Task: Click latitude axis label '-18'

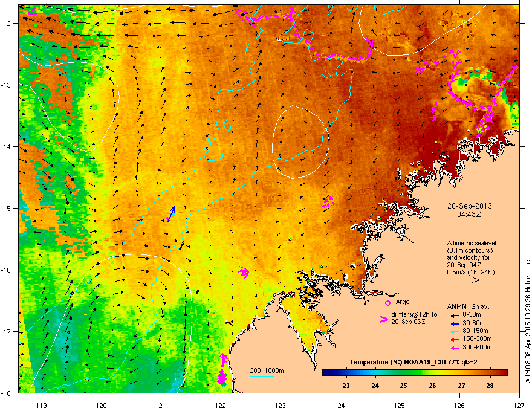Action: 7,393
